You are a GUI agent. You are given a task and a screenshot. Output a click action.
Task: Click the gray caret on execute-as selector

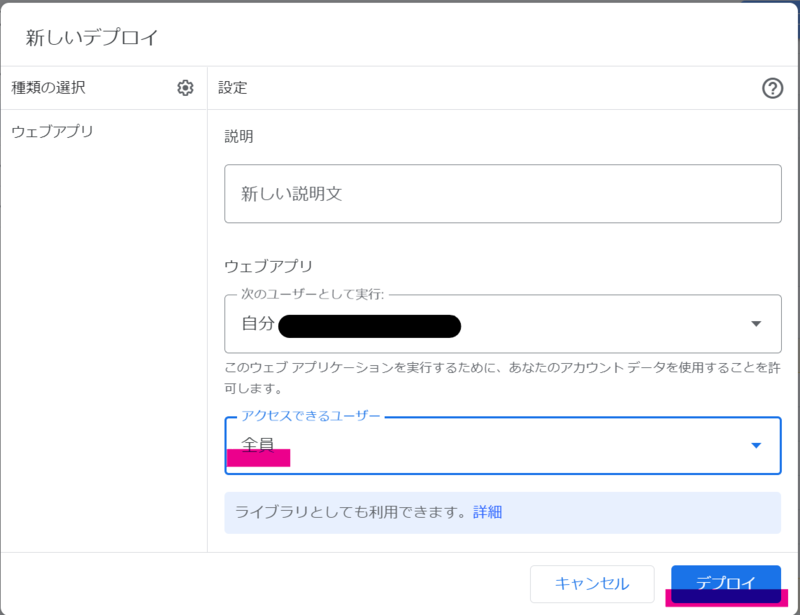point(757,326)
